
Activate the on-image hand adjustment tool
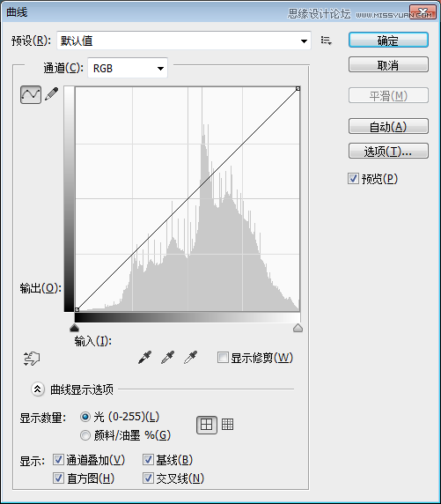point(32,358)
